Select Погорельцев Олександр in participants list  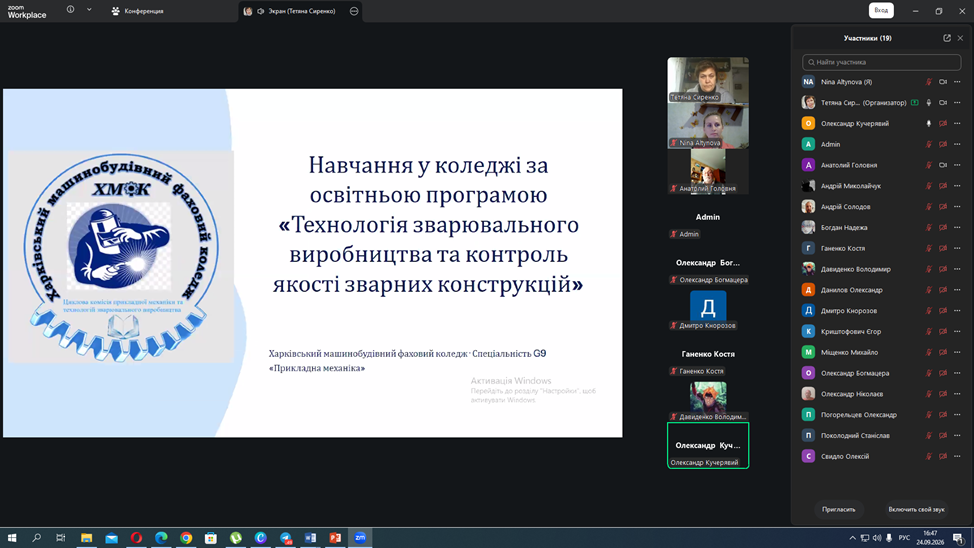click(x=881, y=415)
